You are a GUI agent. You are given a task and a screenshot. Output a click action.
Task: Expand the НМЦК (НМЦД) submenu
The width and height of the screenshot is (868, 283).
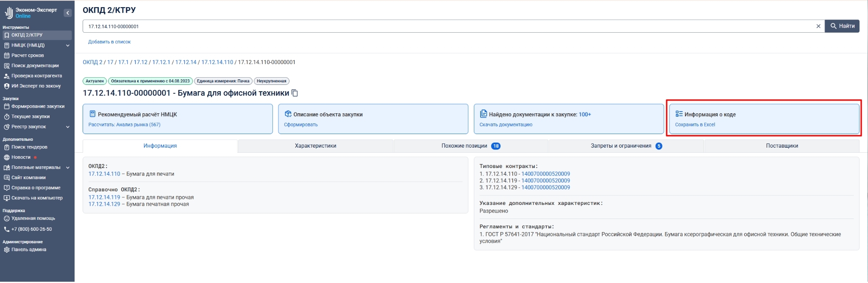[67, 45]
